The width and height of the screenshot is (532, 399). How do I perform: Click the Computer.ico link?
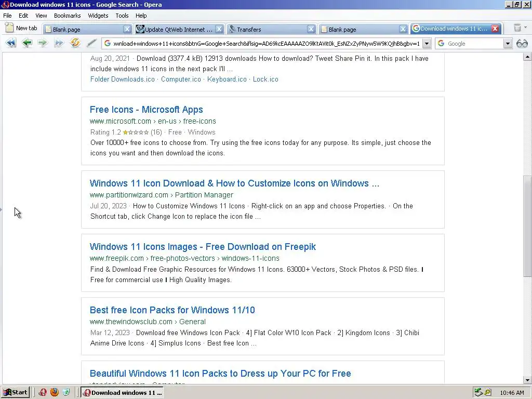point(181,79)
